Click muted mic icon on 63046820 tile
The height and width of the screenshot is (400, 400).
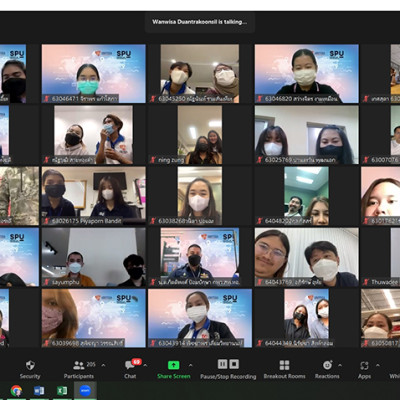(260, 99)
